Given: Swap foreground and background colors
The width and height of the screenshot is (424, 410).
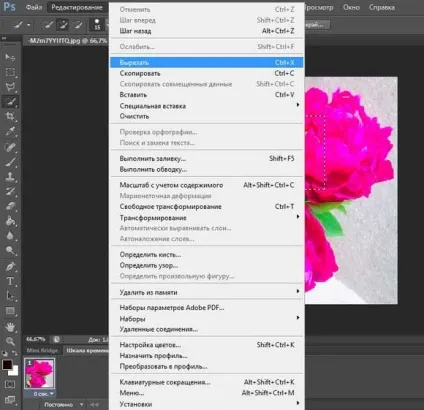Looking at the screenshot, I should (15, 353).
